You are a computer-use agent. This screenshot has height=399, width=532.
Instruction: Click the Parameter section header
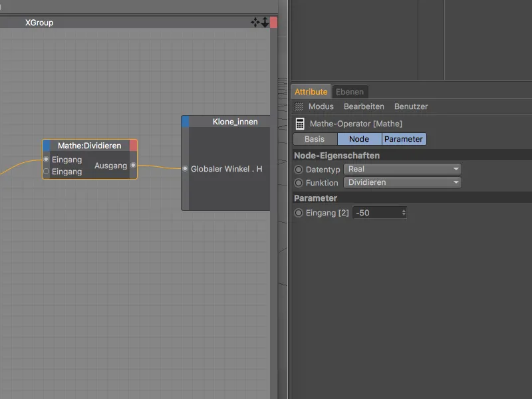(412, 198)
